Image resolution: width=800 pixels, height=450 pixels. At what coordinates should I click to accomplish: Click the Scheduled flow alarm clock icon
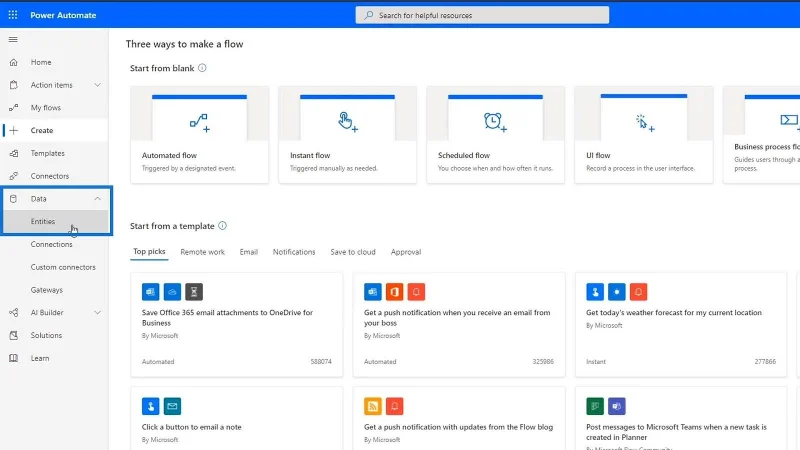[x=495, y=122]
